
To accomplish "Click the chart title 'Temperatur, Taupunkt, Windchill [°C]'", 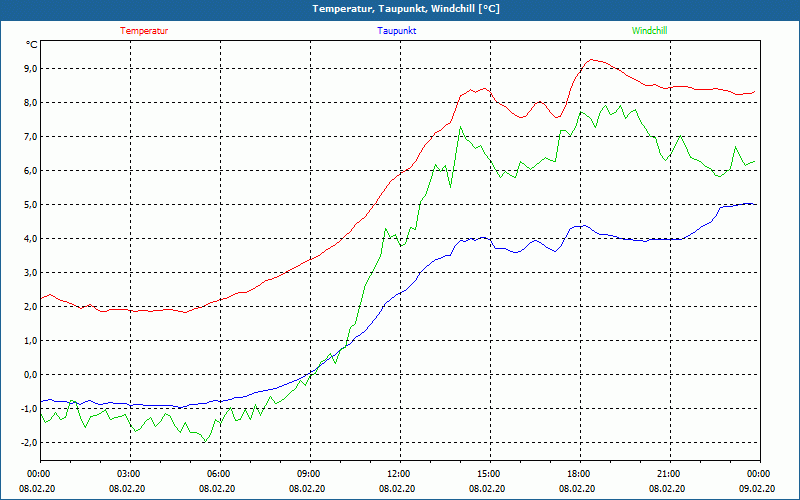I will 406,9.
